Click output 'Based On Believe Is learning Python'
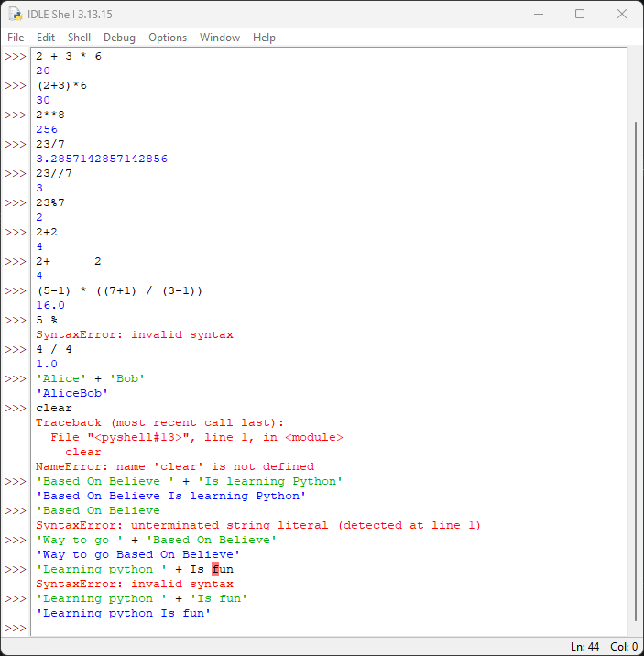 [171, 496]
